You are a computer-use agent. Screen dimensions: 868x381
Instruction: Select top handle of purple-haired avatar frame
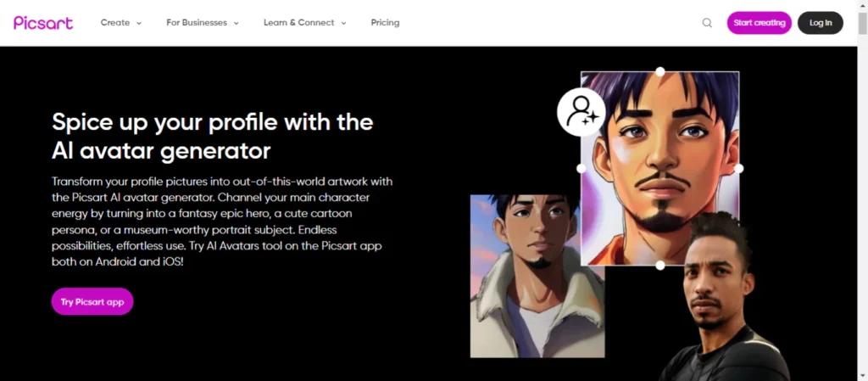tap(659, 72)
